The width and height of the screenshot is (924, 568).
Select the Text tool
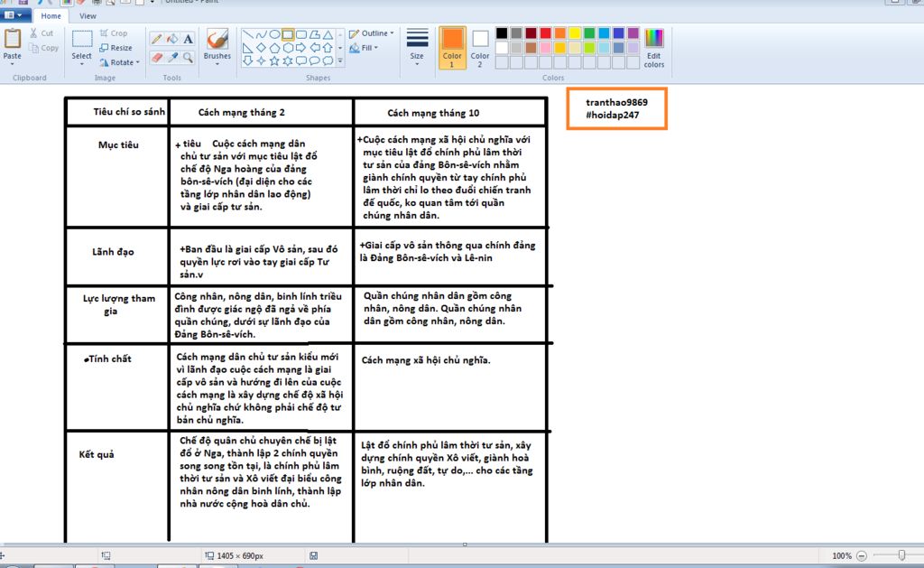pyautogui.click(x=188, y=39)
